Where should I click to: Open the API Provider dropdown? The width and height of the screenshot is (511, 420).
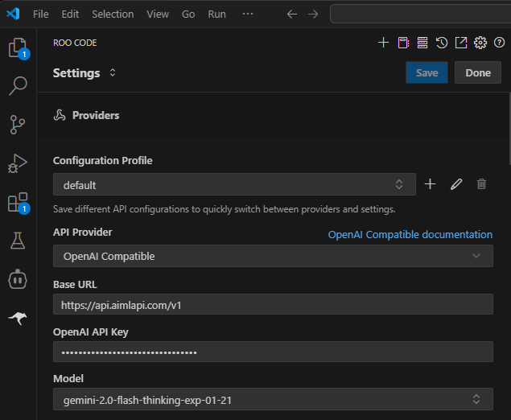273,257
